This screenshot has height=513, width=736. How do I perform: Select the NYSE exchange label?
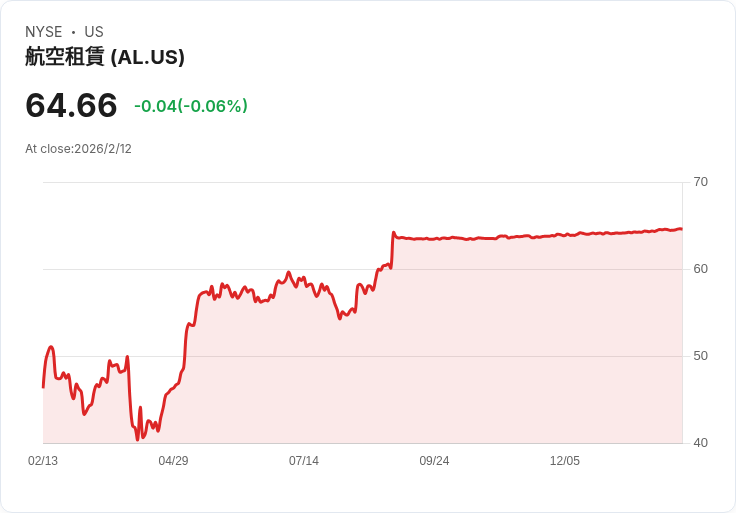click(44, 32)
